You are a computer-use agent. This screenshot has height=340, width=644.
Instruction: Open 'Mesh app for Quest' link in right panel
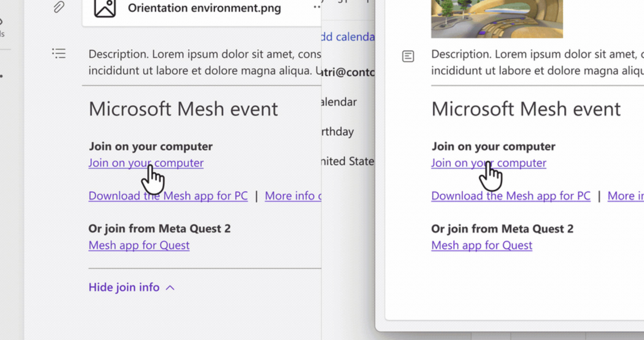(482, 245)
